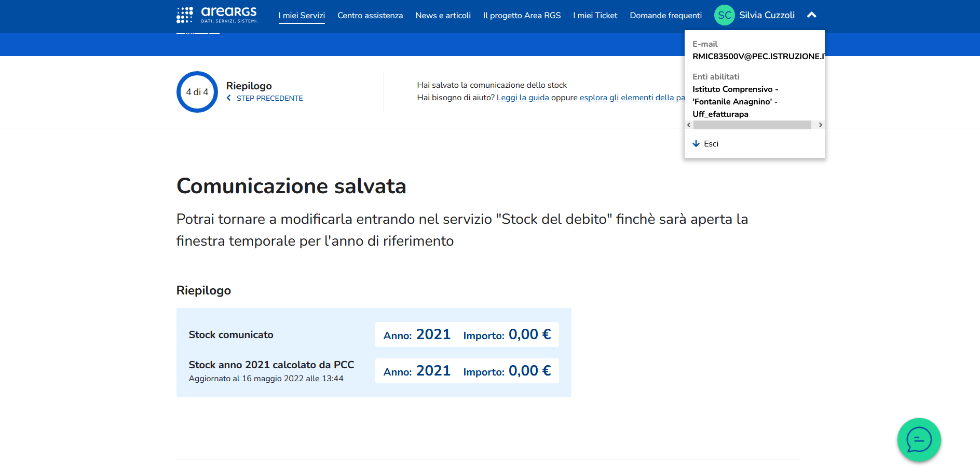
Task: Click the Silvia Cuzzoli user name
Action: point(767,15)
